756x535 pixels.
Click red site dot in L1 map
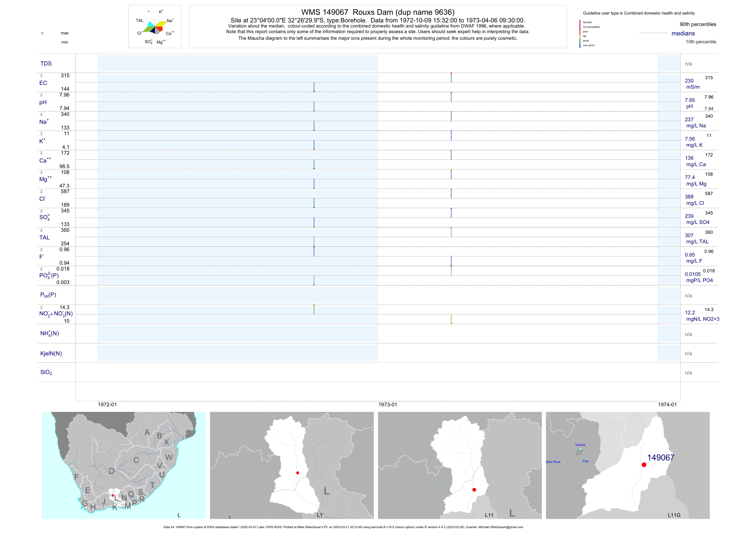click(x=298, y=473)
